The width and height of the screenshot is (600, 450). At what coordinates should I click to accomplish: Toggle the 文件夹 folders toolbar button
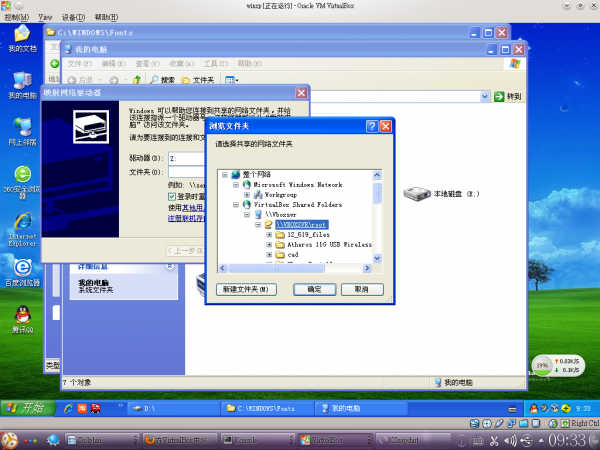[x=197, y=80]
